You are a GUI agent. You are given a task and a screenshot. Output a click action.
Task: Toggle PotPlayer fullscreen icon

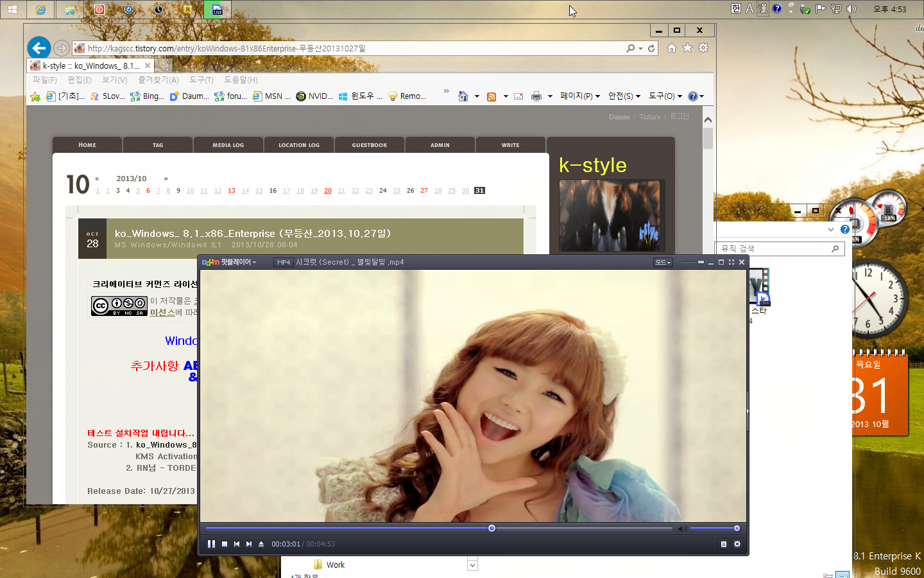tap(732, 262)
